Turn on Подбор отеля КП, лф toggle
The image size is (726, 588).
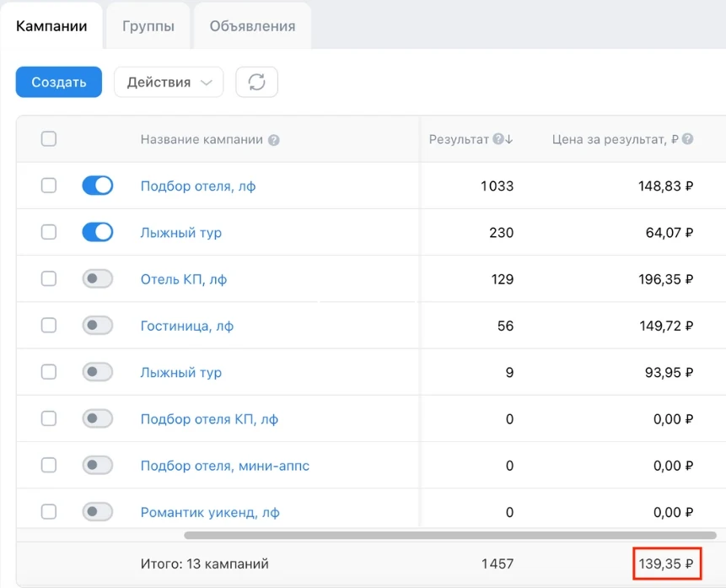point(98,419)
